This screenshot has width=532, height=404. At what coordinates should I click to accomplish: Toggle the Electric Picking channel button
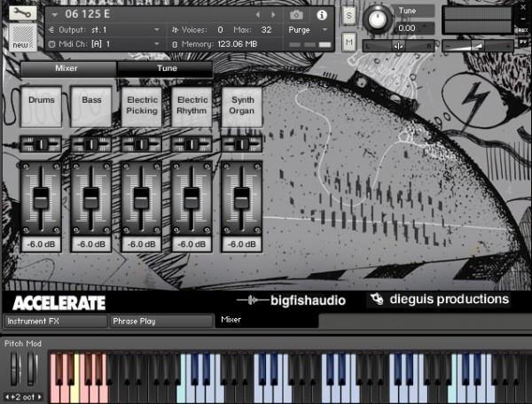point(142,106)
